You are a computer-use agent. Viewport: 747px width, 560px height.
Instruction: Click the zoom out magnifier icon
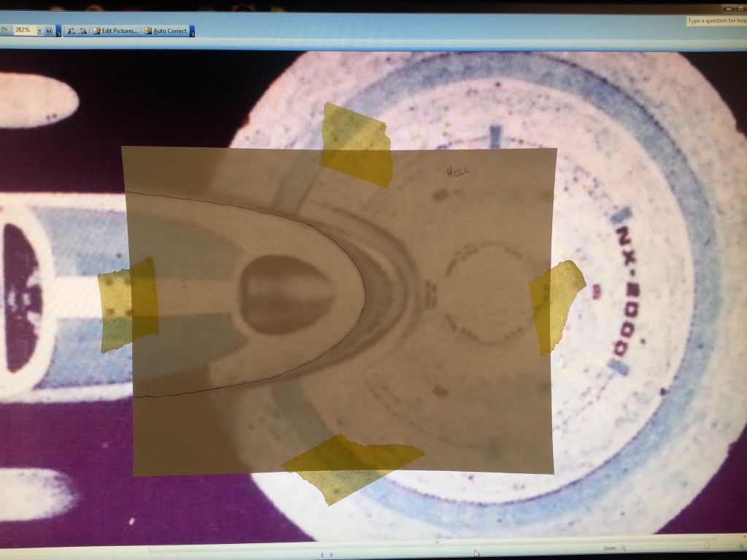pos(623,548)
